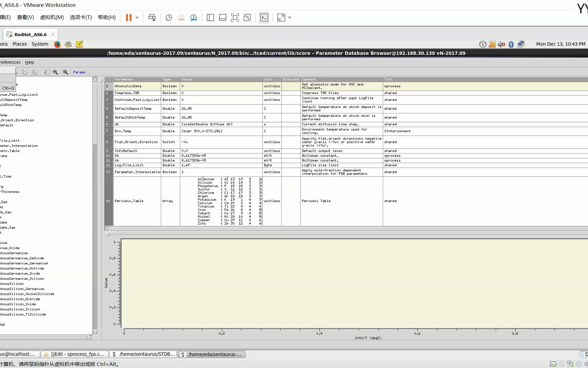Screen dimensions: 588x368
Task: Select the DefaultDepositTemp parameter cell
Action: pyautogui.click(x=137, y=109)
